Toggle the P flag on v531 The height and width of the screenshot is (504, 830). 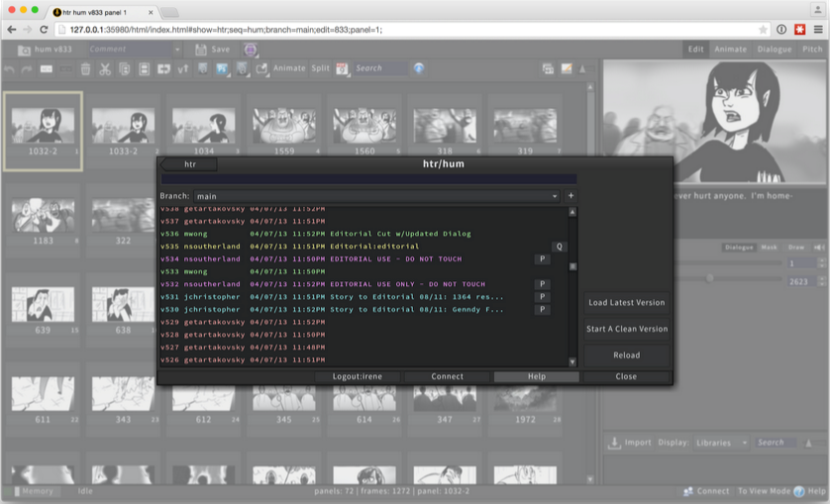coord(542,297)
